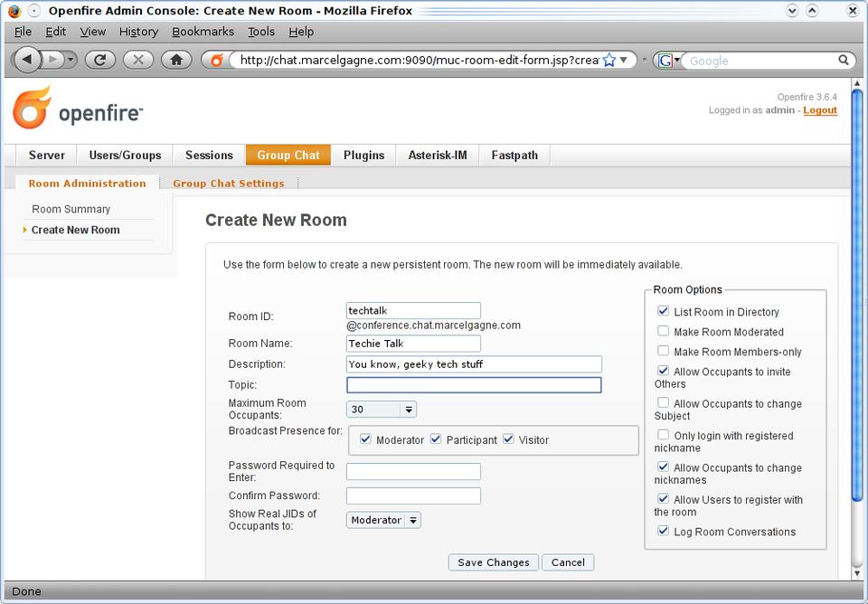The image size is (868, 604).
Task: Click the Reload page icon
Action: [99, 60]
